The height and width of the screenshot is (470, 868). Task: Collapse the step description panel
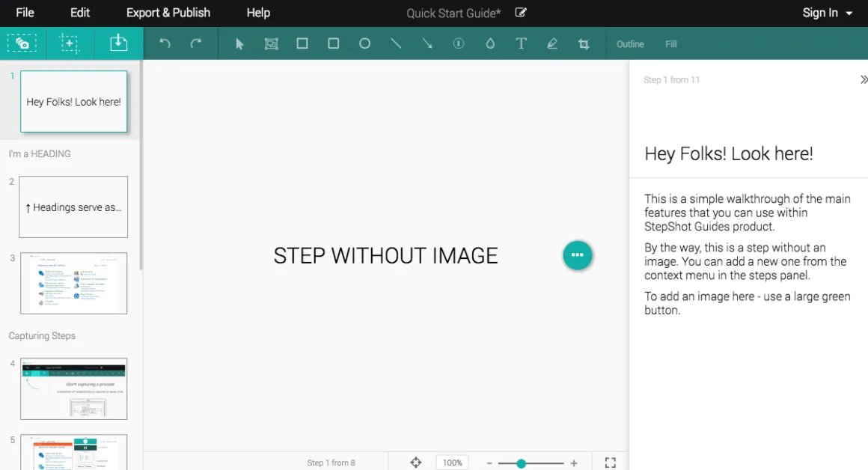point(863,80)
